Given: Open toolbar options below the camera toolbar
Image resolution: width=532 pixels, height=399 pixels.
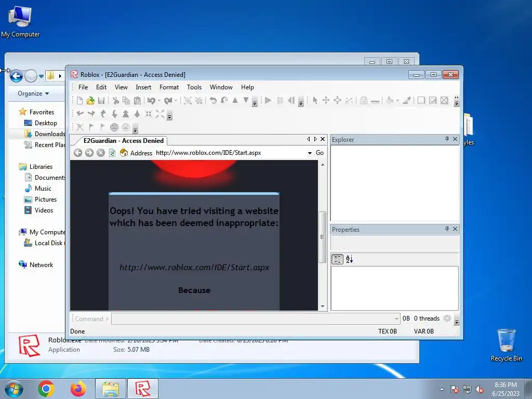Looking at the screenshot, I should (x=170, y=116).
